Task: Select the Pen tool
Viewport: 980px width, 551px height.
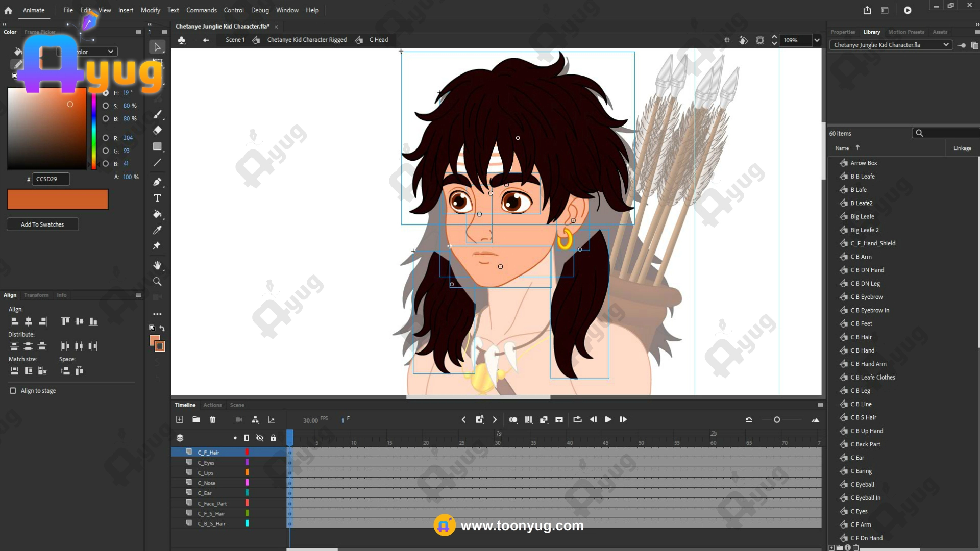Action: (157, 182)
